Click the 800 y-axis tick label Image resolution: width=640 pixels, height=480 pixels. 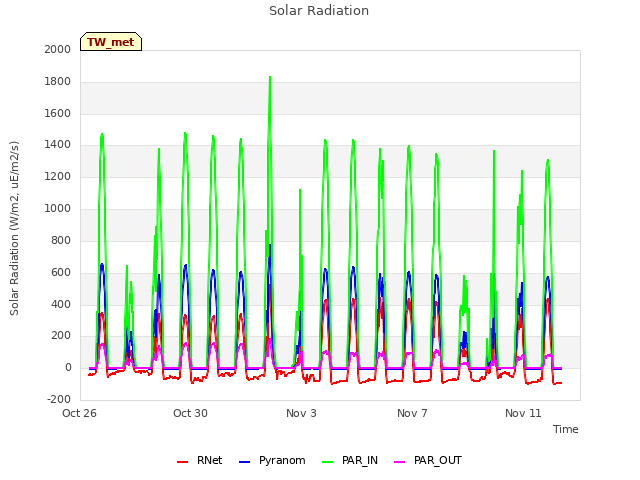(61, 240)
